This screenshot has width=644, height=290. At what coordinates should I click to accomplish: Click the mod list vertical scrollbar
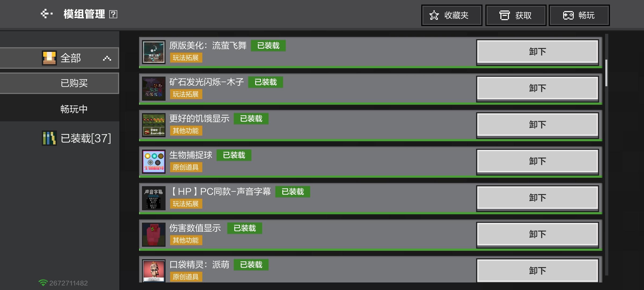pos(606,73)
